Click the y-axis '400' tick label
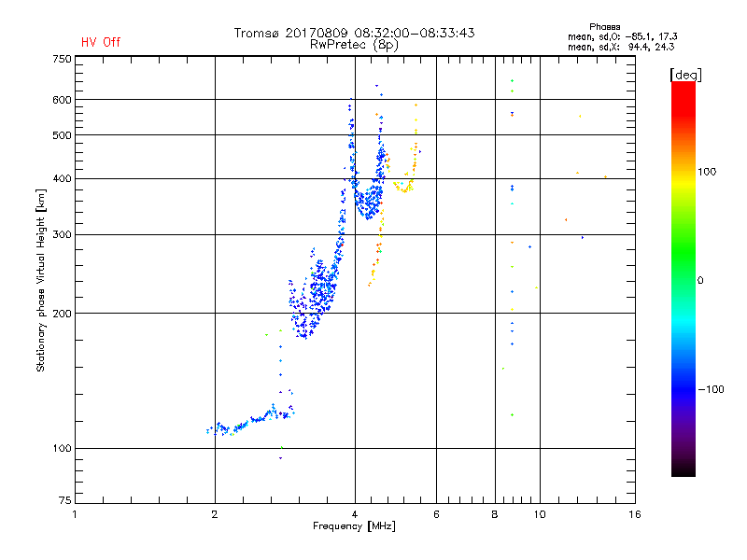Image resolution: width=747 pixels, height=560 pixels. pos(63,179)
